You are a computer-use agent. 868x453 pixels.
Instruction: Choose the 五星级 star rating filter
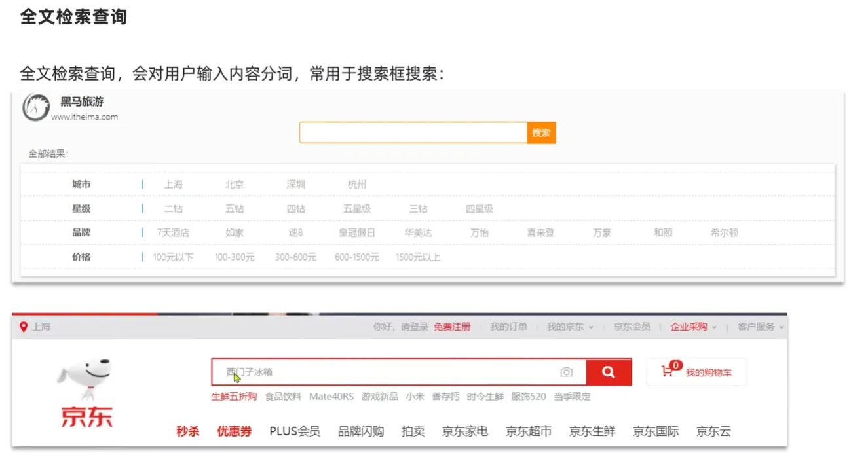tap(357, 209)
